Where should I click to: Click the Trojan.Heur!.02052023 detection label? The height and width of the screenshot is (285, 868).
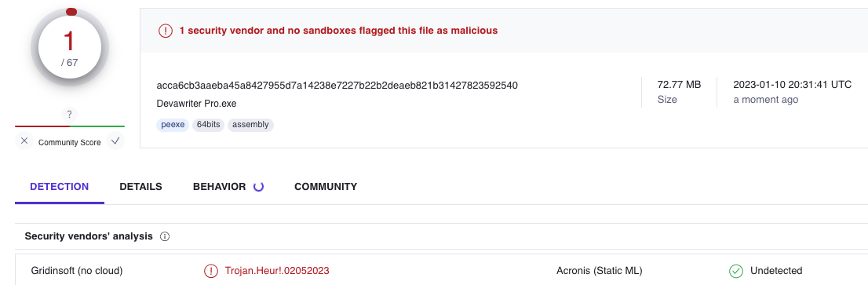pos(277,271)
